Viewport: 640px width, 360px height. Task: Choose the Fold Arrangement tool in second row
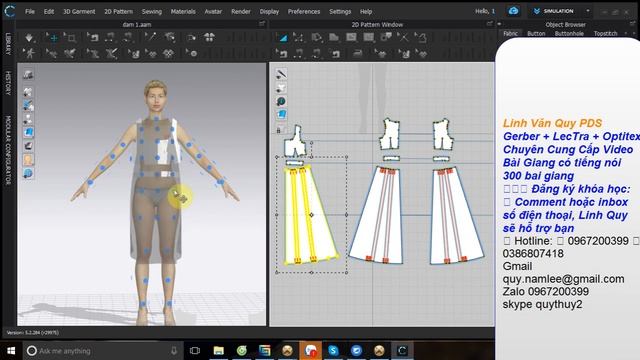pyautogui.click(x=51, y=53)
